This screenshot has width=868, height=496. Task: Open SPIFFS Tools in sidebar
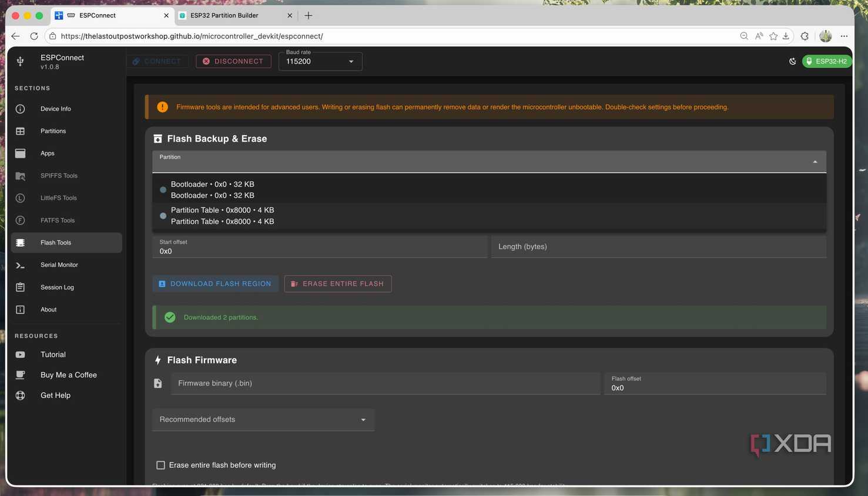coord(66,176)
